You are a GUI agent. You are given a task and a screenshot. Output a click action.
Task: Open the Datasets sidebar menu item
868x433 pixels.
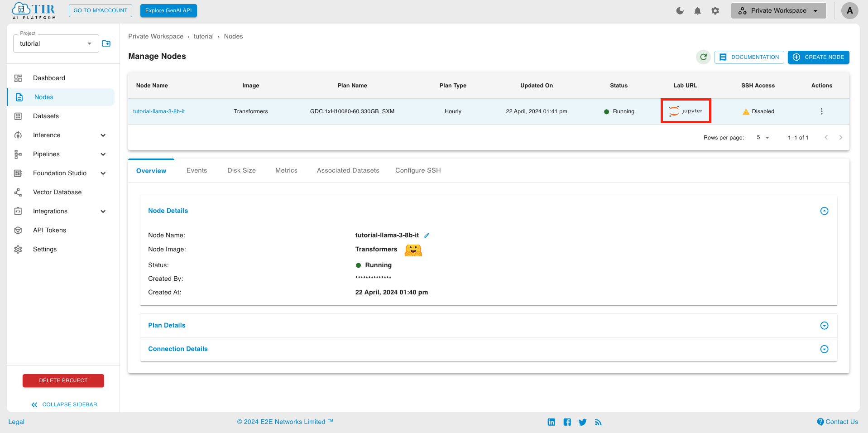(x=61, y=116)
